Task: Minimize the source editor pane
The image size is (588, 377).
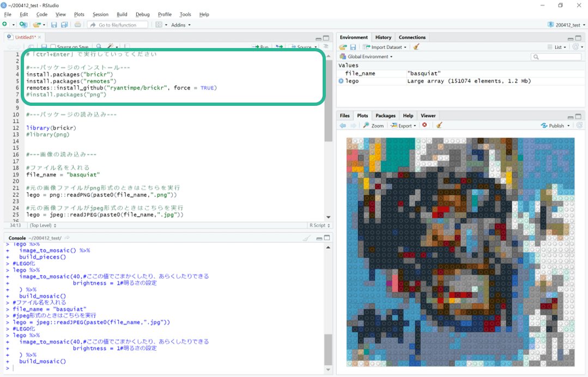Action: pos(318,38)
